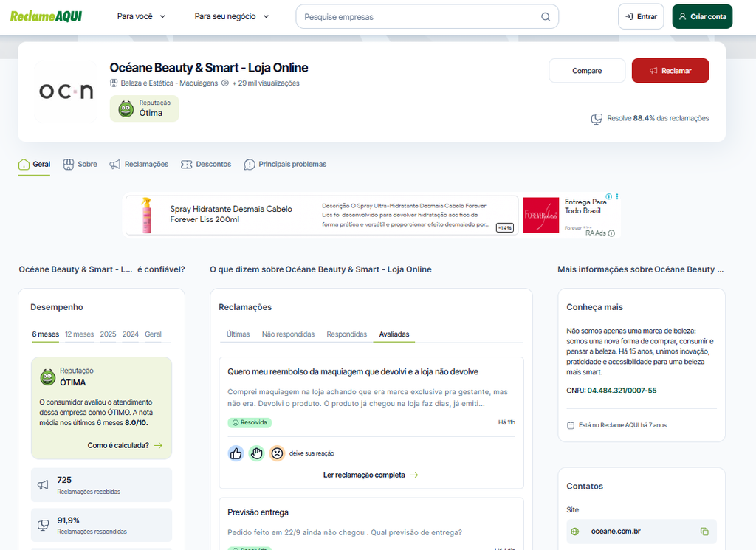Click the ad options three-dot icon
This screenshot has height=550, width=756.
click(617, 196)
